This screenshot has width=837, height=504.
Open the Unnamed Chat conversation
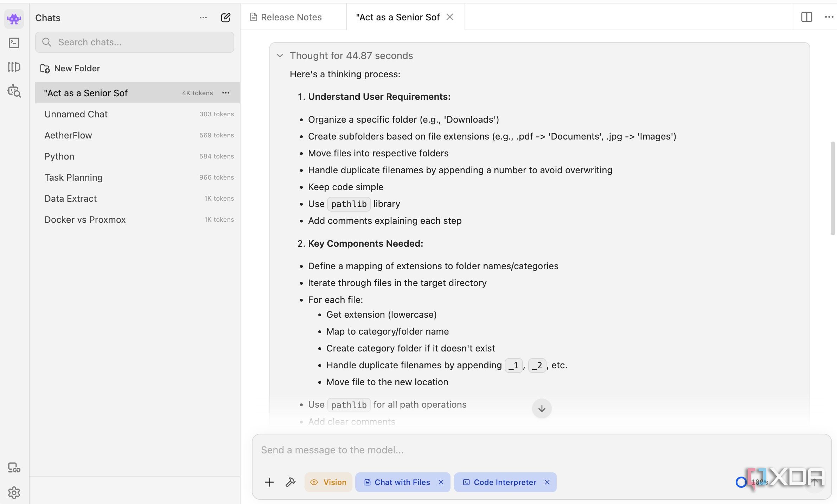138,114
